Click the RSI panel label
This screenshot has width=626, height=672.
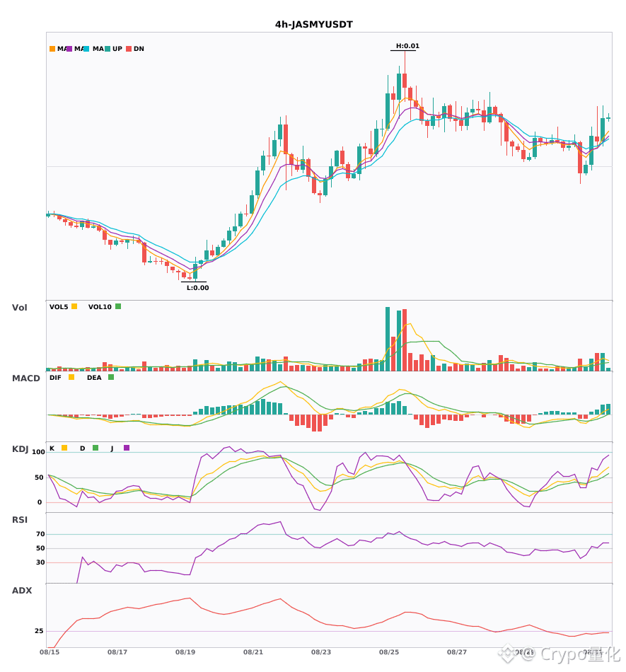20,520
